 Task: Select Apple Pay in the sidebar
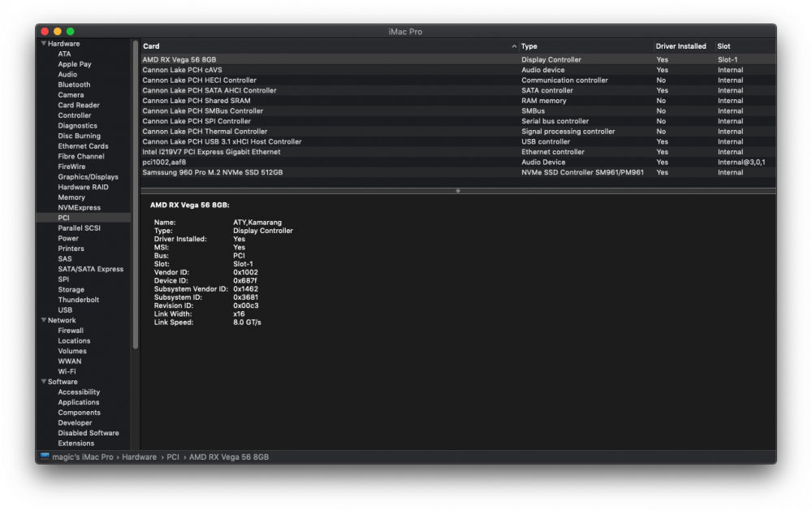(x=75, y=64)
